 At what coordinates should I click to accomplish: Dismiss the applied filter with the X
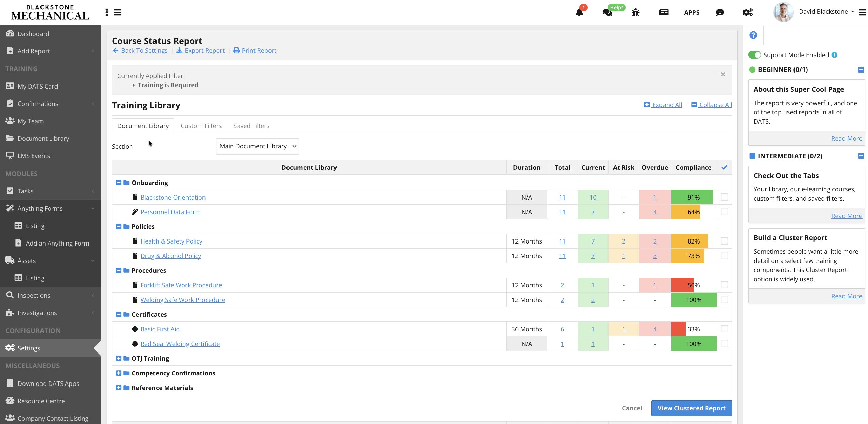pyautogui.click(x=723, y=74)
